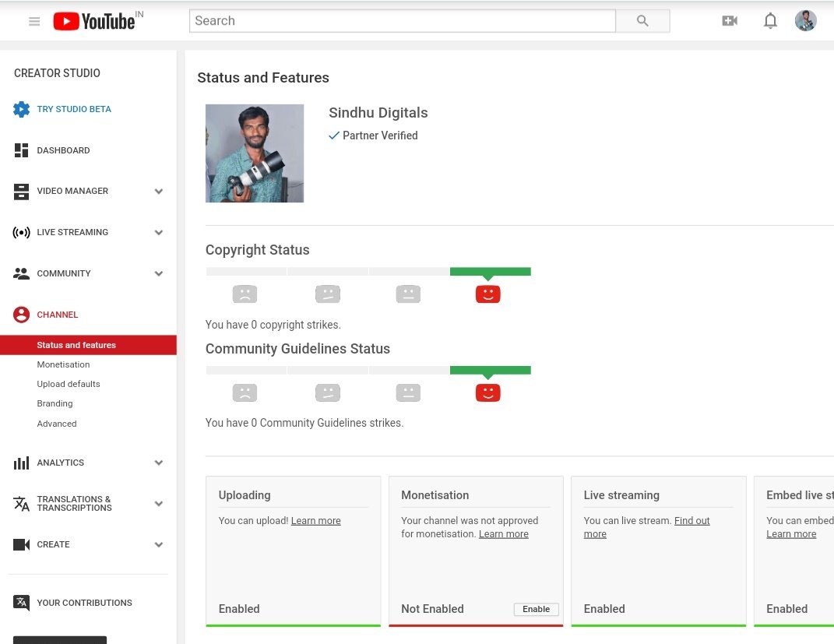Click the second neutral face under Copyright Status

(328, 294)
